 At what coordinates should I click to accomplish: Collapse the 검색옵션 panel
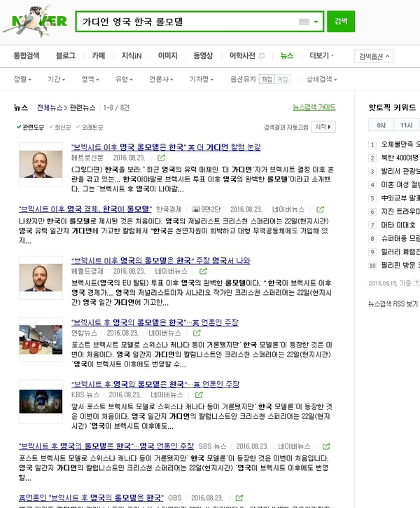click(374, 56)
